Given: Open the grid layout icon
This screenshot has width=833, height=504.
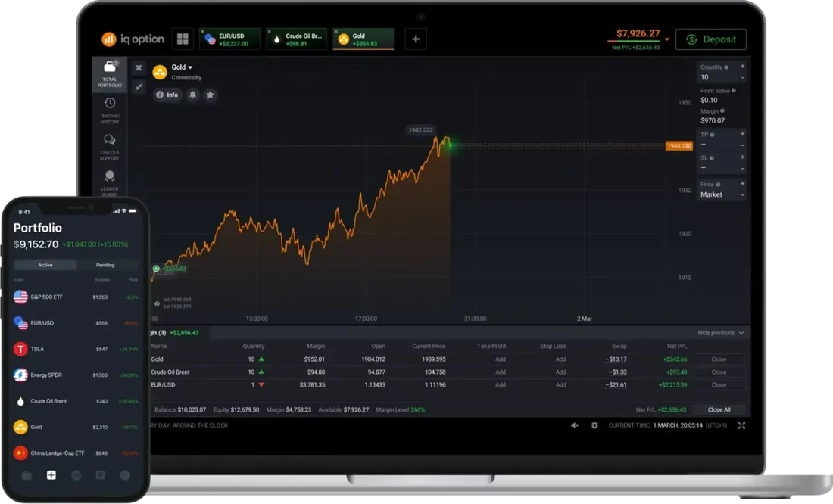Looking at the screenshot, I should point(183,39).
